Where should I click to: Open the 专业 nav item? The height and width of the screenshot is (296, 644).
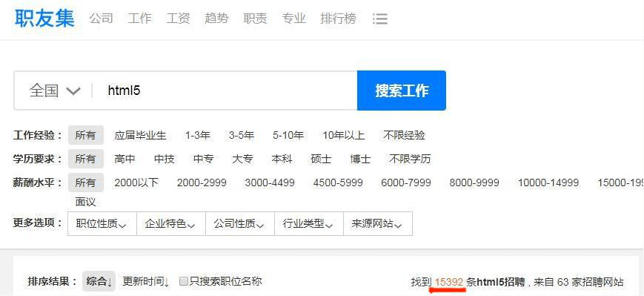[293, 19]
